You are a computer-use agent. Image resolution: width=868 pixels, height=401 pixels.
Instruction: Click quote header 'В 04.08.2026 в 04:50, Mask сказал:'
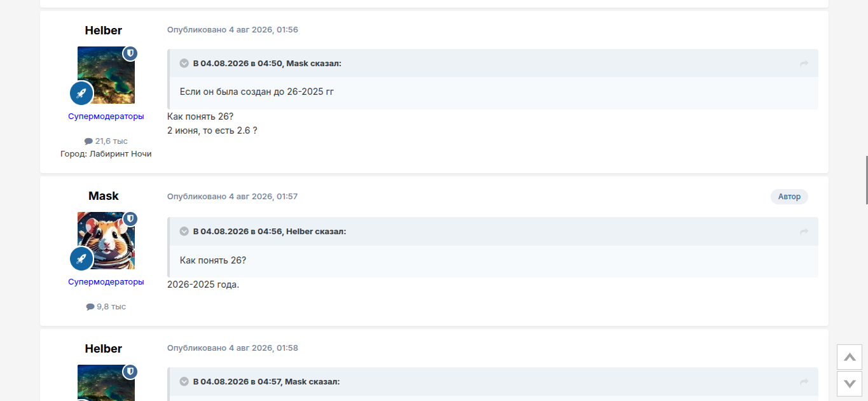(x=267, y=64)
